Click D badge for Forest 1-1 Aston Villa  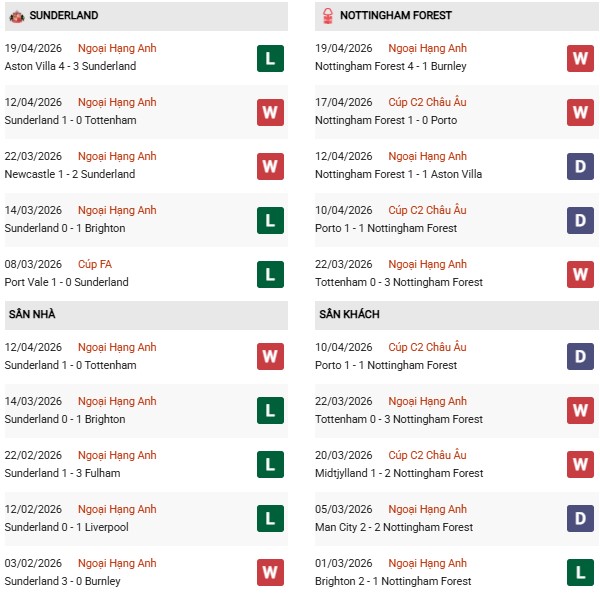(x=581, y=166)
